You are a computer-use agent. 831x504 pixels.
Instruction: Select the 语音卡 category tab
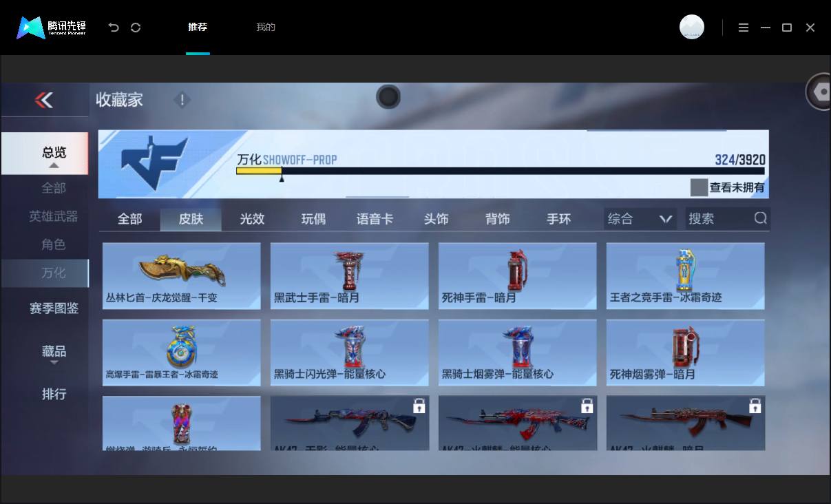(x=375, y=219)
